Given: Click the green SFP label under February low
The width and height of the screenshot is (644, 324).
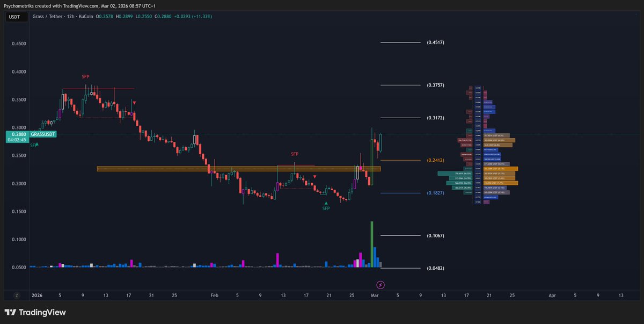Looking at the screenshot, I should 326,208.
